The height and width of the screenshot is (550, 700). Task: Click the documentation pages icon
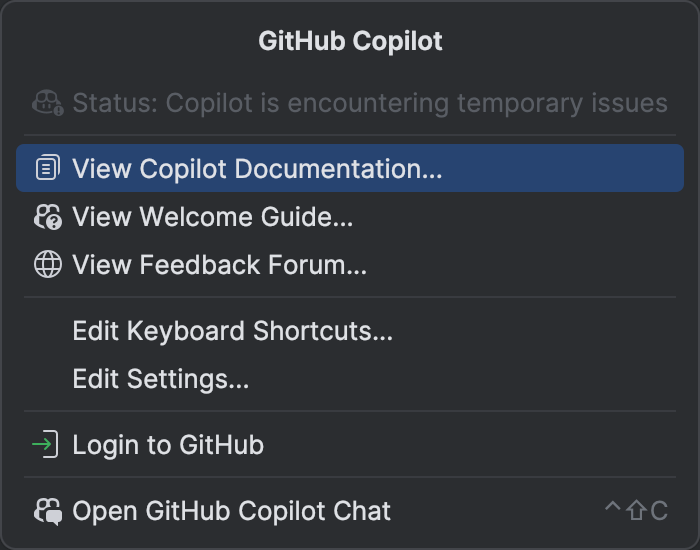click(x=48, y=168)
